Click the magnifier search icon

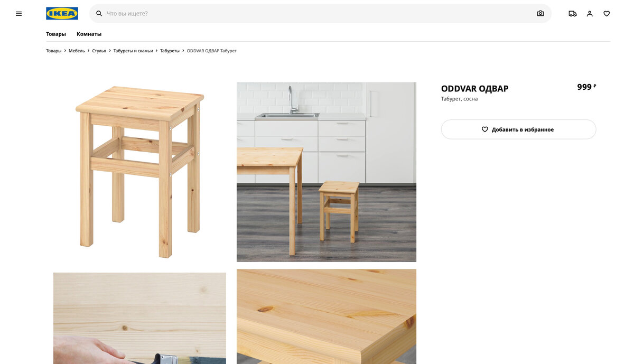pyautogui.click(x=99, y=14)
